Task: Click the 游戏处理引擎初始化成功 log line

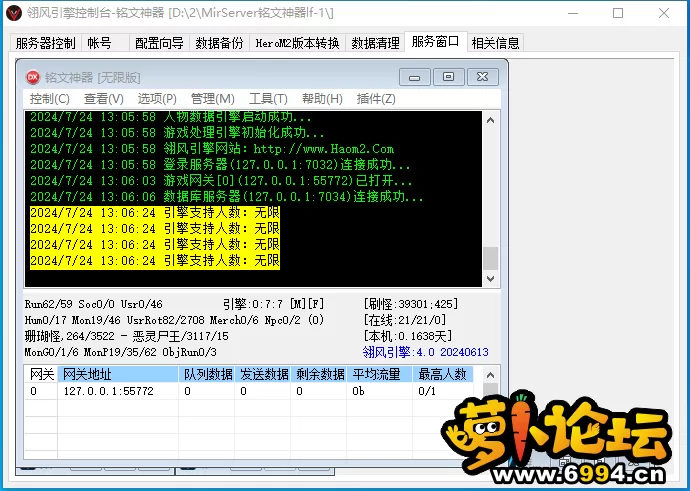Action: tap(177, 132)
